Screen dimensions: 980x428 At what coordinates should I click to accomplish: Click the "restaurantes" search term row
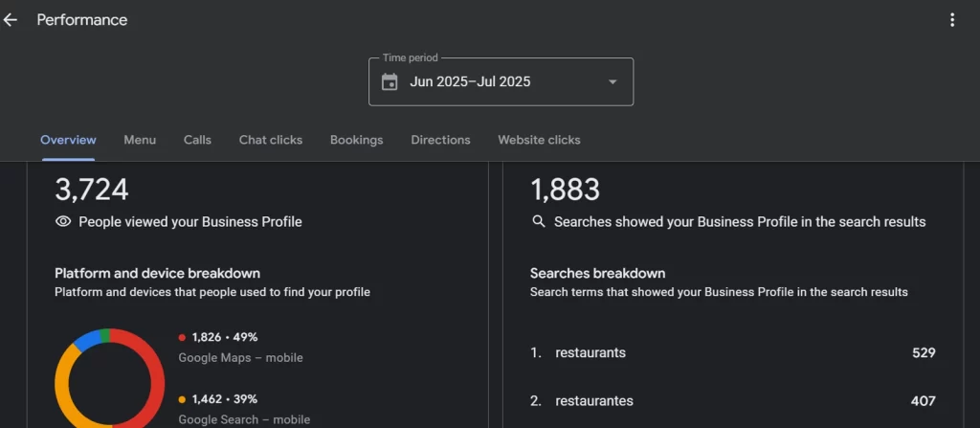(732, 401)
